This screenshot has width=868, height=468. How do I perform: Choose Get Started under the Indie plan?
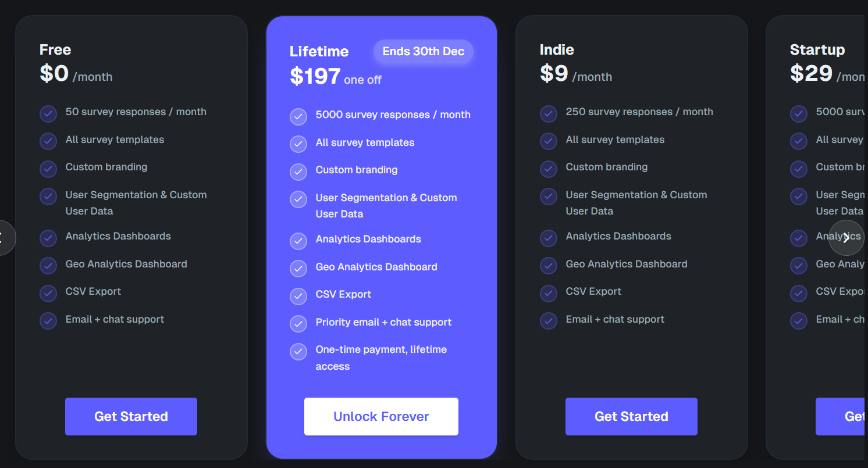(x=631, y=416)
